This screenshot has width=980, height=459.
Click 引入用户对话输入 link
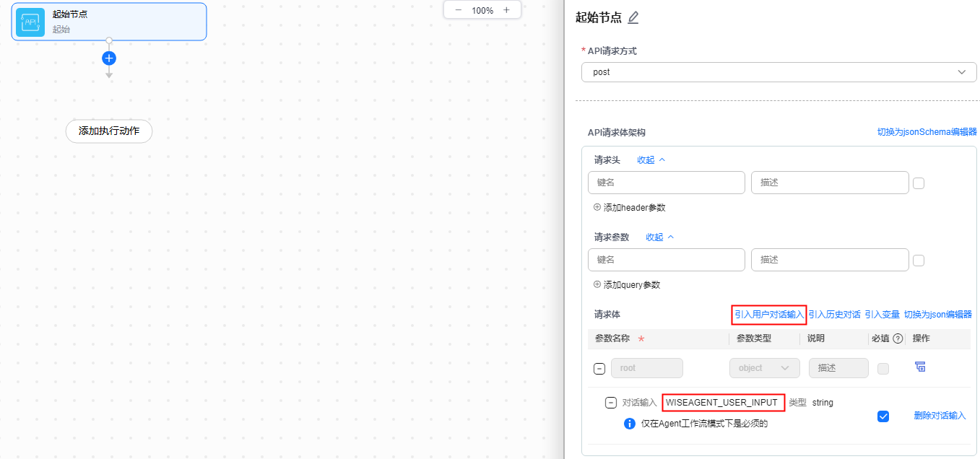click(768, 315)
